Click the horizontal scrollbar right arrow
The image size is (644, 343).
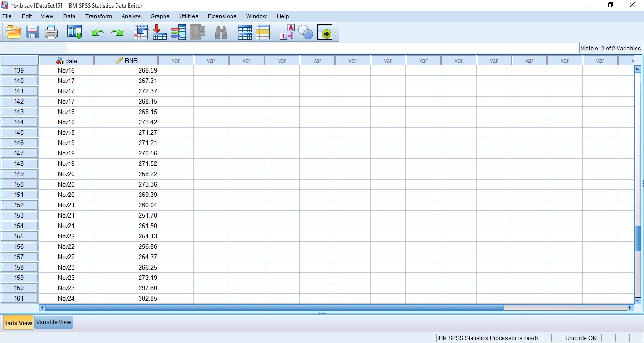click(630, 308)
